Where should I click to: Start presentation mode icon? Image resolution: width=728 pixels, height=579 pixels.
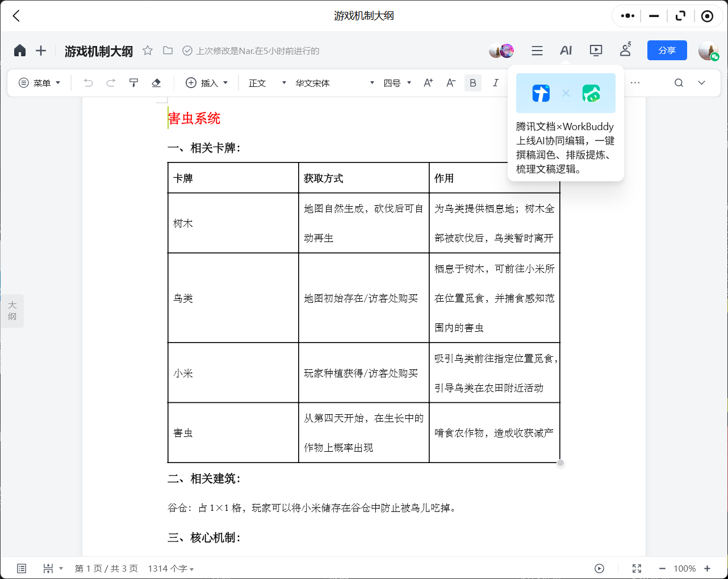pyautogui.click(x=596, y=51)
